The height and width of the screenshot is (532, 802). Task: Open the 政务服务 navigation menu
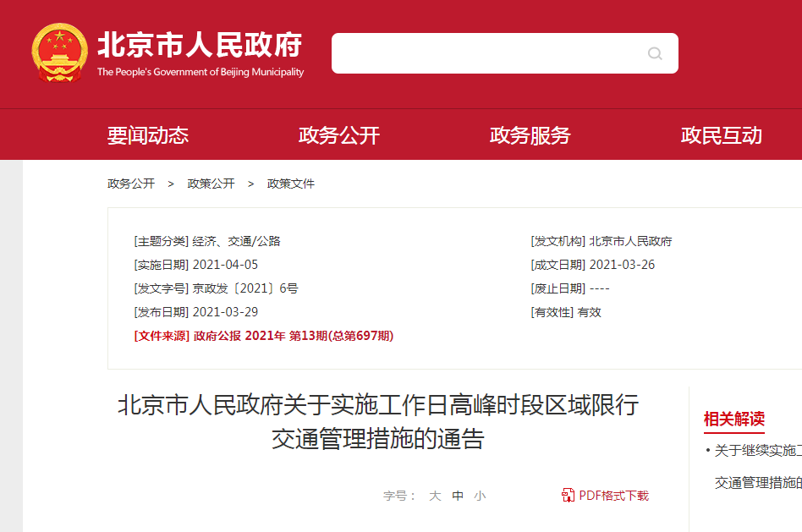coord(530,135)
